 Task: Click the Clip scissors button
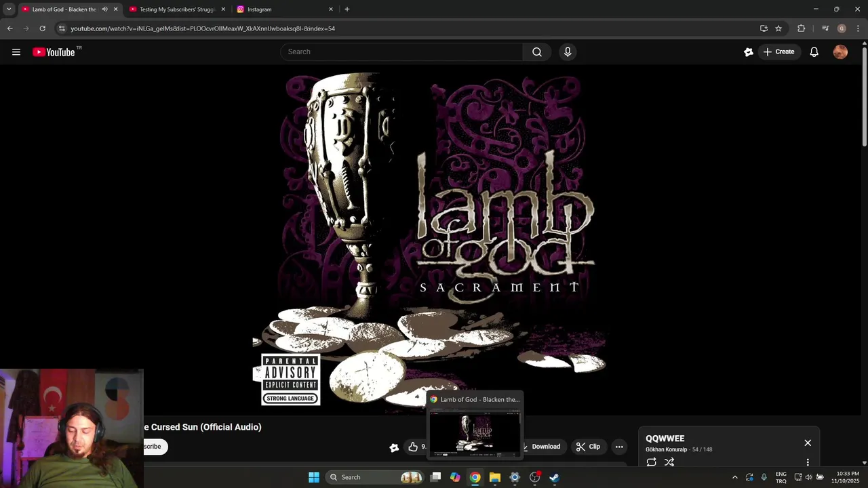588,447
